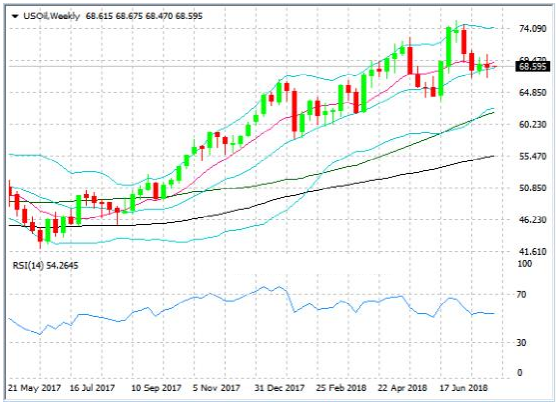Click the 25 Feb 2018 date label
The height and width of the screenshot is (404, 560).
point(341,388)
